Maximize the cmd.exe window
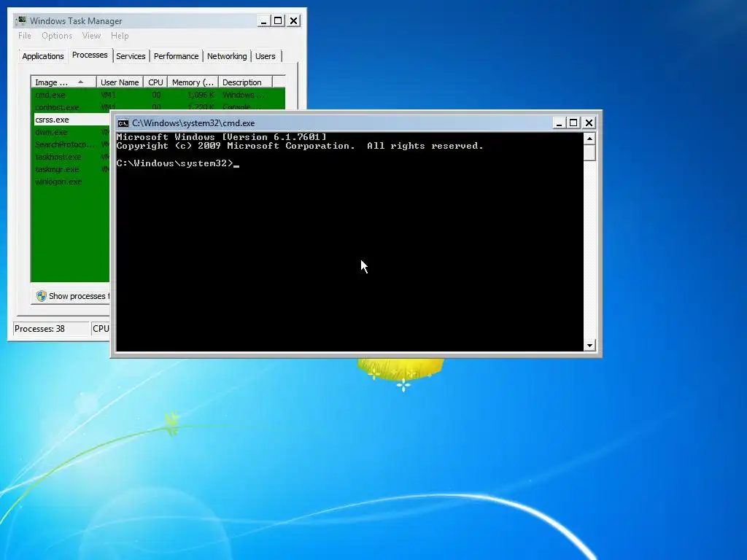The height and width of the screenshot is (560, 747). pos(573,122)
